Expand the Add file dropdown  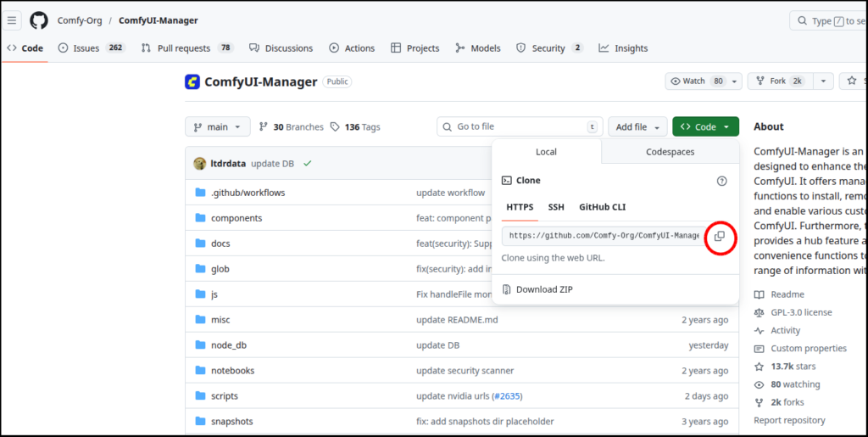pyautogui.click(x=637, y=127)
